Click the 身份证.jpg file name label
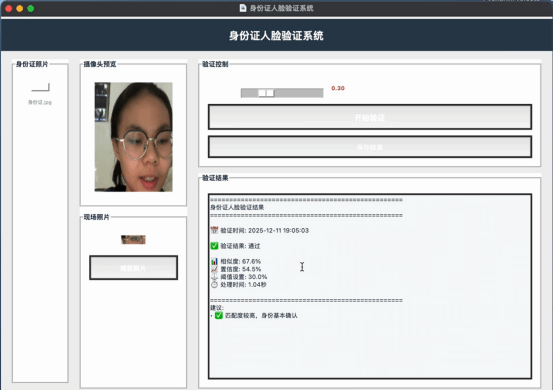The height and width of the screenshot is (390, 554). [40, 102]
